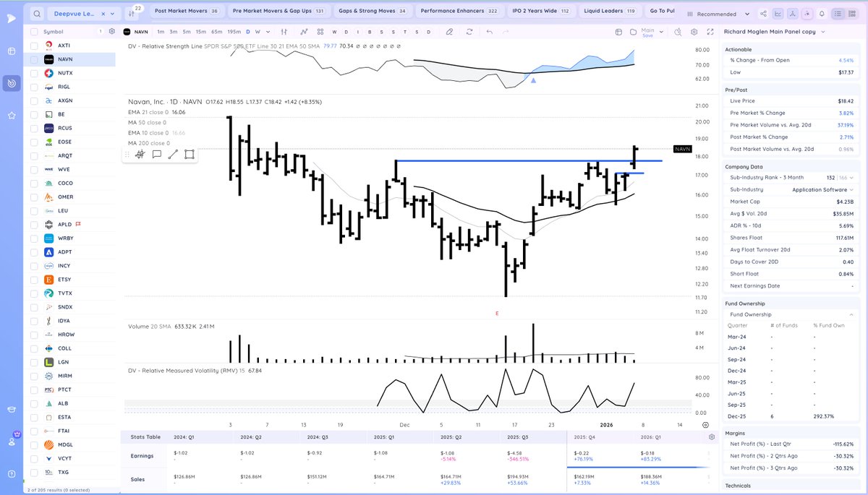Select the WRBY symbol row
The width and height of the screenshot is (868, 495).
69,238
